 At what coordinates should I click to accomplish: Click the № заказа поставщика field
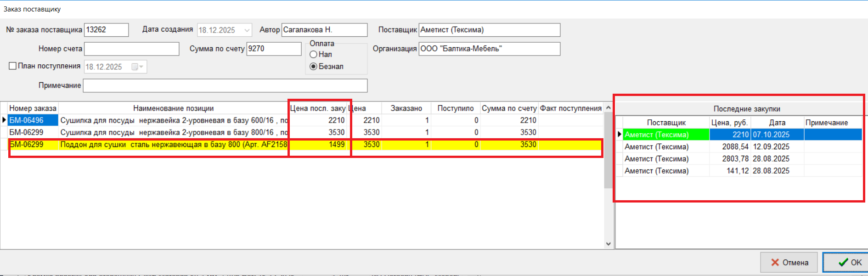tap(106, 30)
